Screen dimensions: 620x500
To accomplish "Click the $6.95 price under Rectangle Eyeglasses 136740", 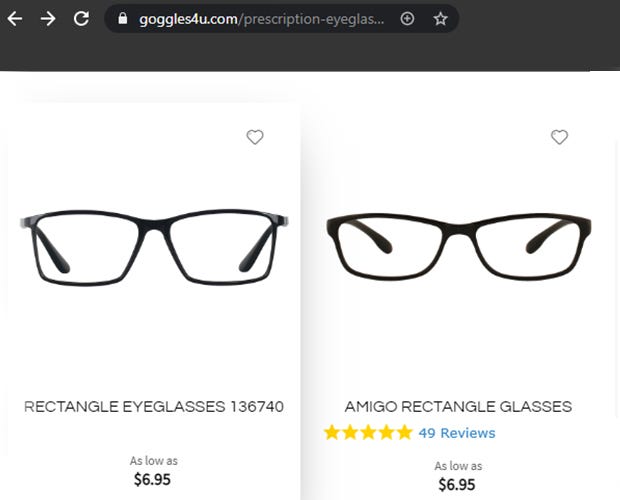I will click(x=153, y=479).
